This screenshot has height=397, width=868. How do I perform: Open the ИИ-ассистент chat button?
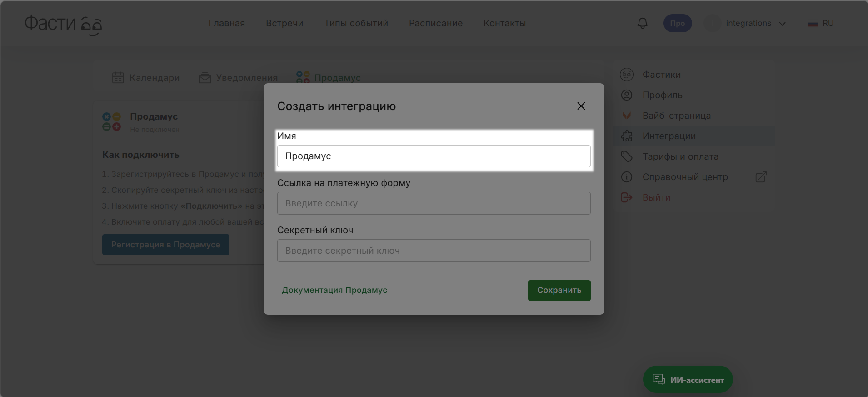pos(688,379)
